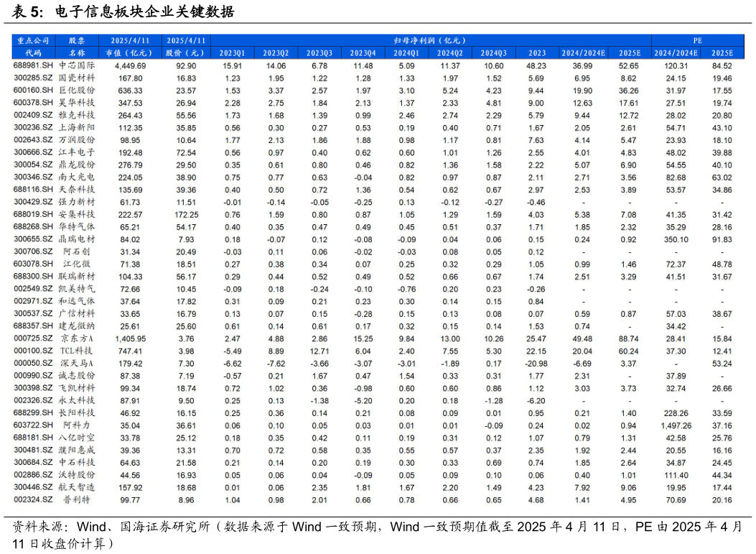This screenshot has width=756, height=554.
Task: Select the 2024Q1 column header
Action: [406, 53]
